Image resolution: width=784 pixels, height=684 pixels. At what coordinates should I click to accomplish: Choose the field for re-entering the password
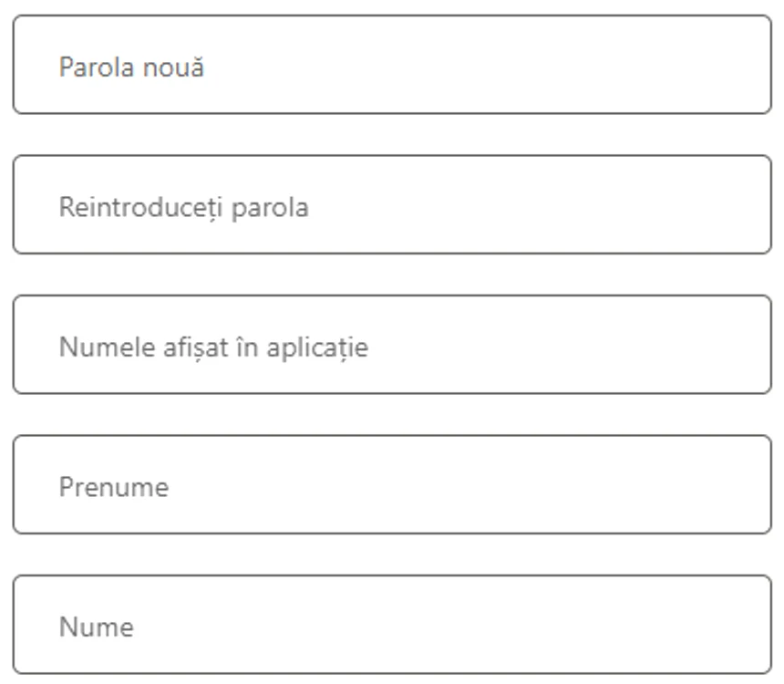point(392,204)
